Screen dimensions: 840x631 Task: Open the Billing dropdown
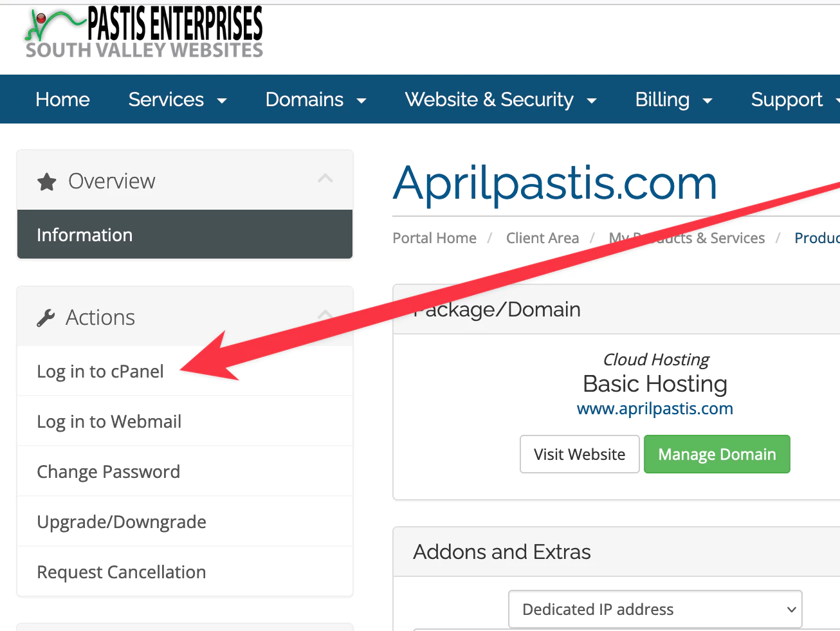(x=673, y=99)
